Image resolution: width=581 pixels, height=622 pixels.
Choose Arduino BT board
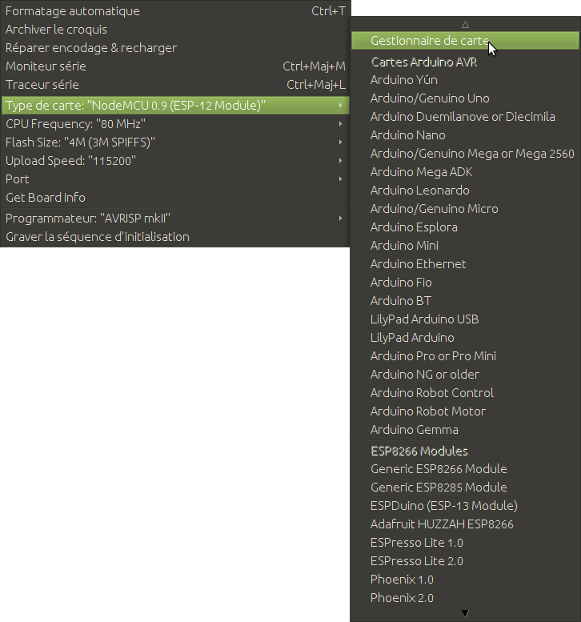point(465,301)
